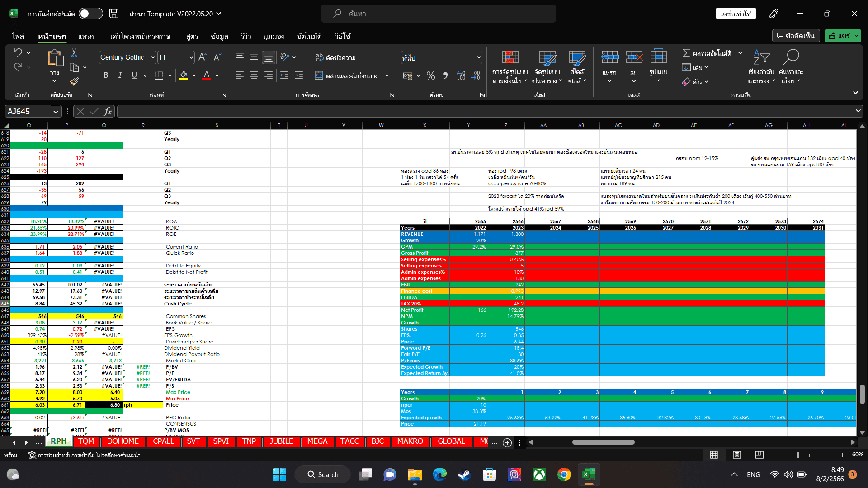This screenshot has height=488, width=868.
Task: Toggle the AutoSave switch
Action: tap(90, 14)
